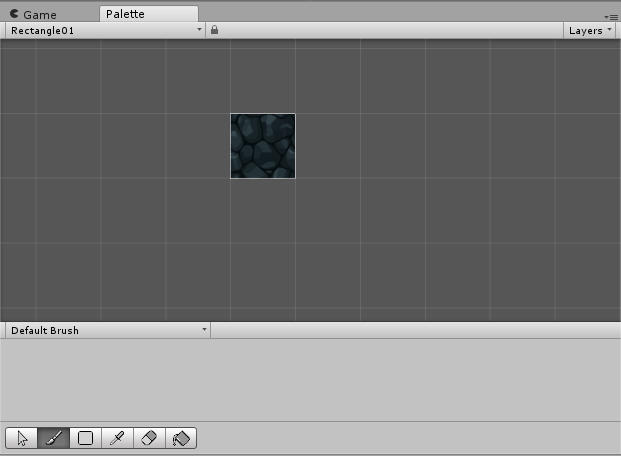Choose the Select arrow tool
Screen dimensions: 621x456
point(22,438)
